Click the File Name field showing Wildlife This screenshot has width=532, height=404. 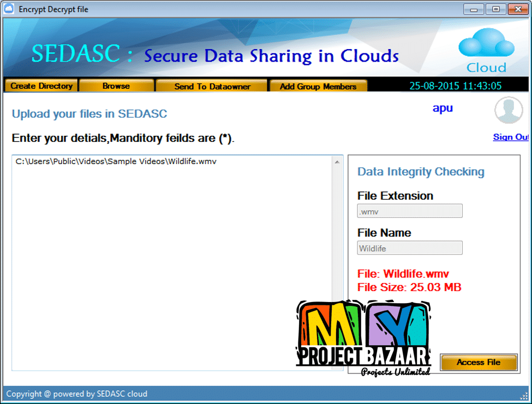click(410, 248)
